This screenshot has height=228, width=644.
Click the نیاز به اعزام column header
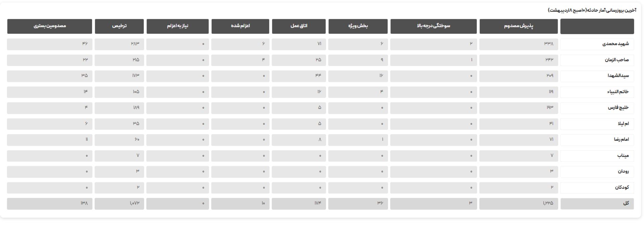tap(177, 26)
